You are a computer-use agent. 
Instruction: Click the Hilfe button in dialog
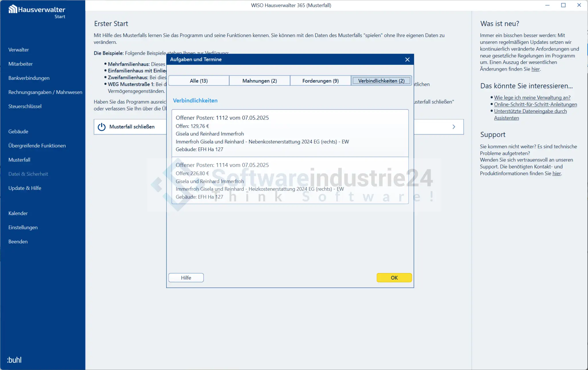point(186,278)
